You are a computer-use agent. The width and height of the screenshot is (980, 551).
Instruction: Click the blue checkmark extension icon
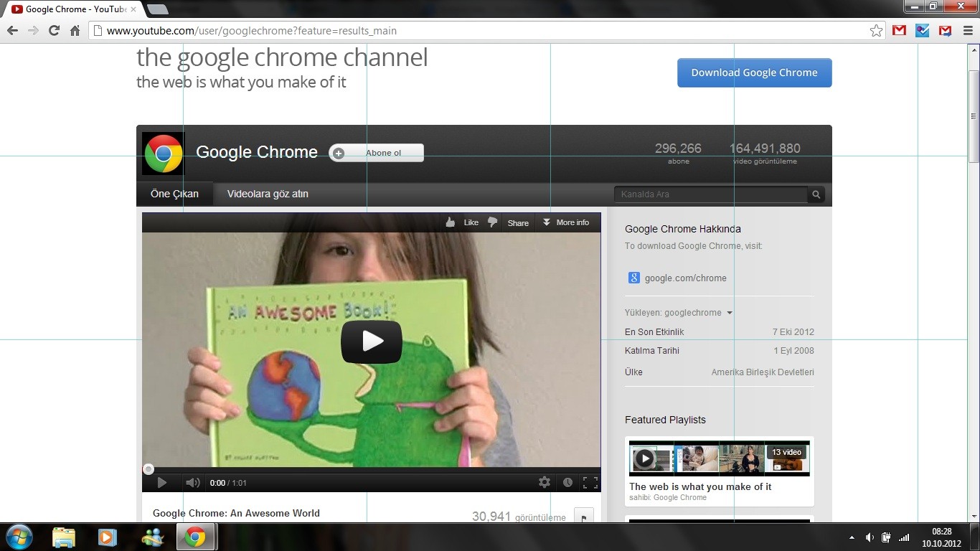click(923, 31)
